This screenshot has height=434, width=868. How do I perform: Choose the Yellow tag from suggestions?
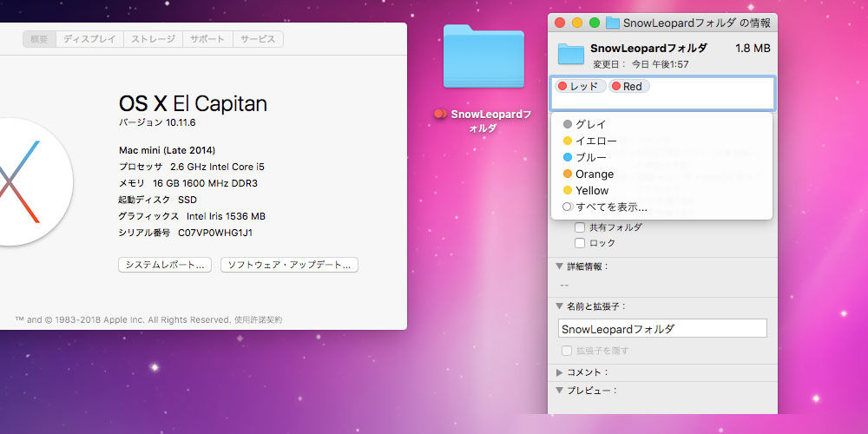pos(661,190)
